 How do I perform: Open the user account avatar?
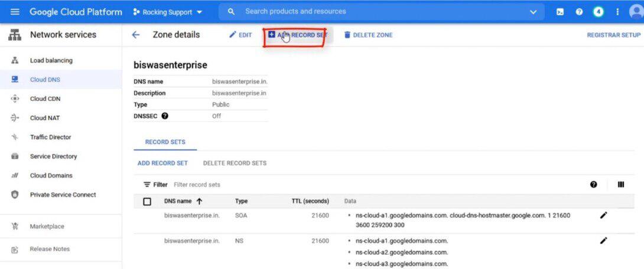point(636,12)
